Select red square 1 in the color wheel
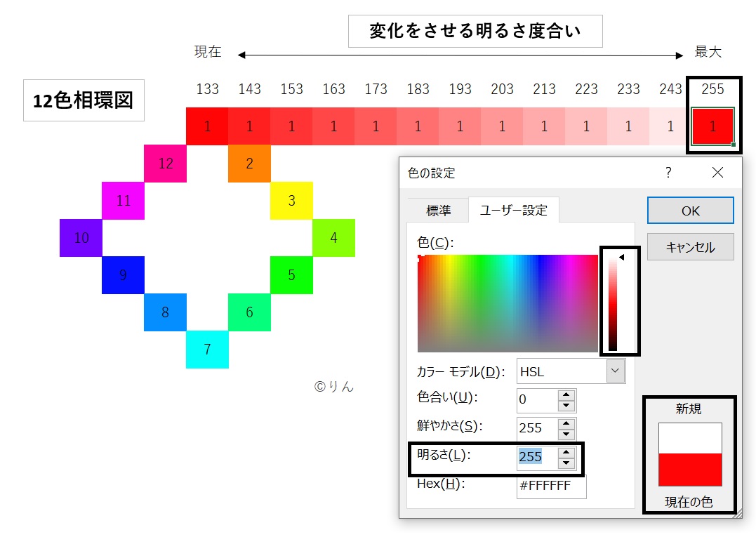Viewport: 756px width, 544px height. pyautogui.click(x=207, y=126)
